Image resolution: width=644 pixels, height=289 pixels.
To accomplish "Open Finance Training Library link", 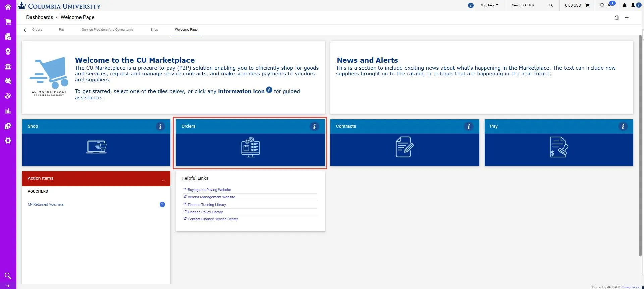I will pos(207,205).
